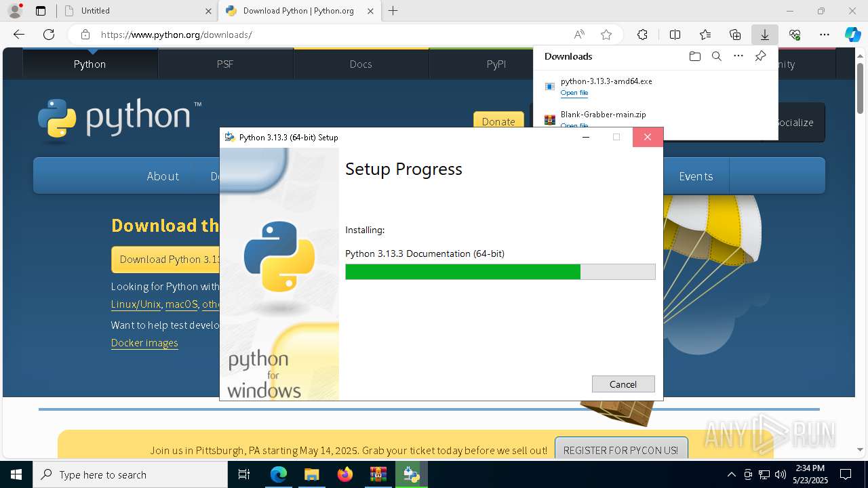Add page to favorites star icon
868x488 pixels.
606,35
